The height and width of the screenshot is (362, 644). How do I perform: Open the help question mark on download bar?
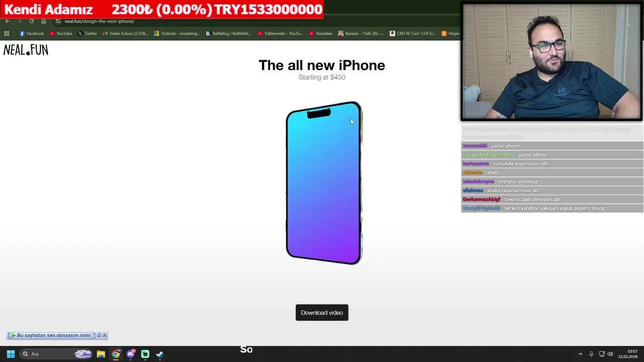click(x=99, y=335)
